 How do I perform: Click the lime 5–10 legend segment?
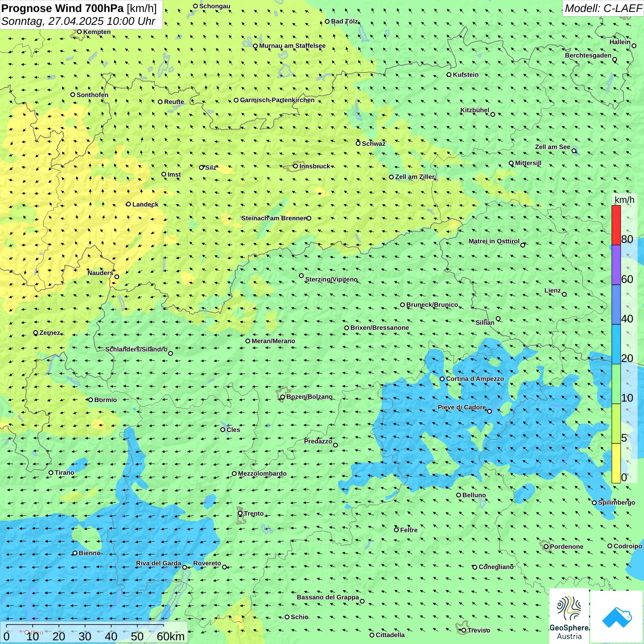pyautogui.click(x=616, y=424)
